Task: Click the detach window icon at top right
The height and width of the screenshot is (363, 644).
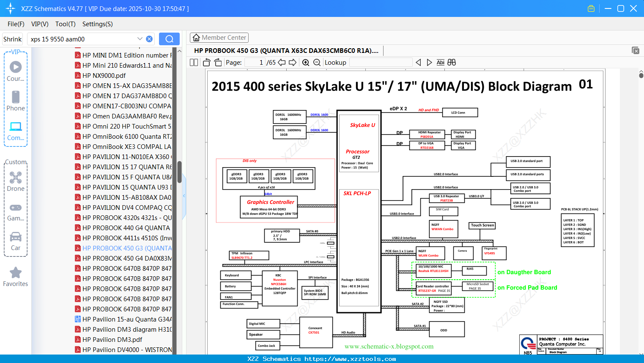Action: coord(636,50)
